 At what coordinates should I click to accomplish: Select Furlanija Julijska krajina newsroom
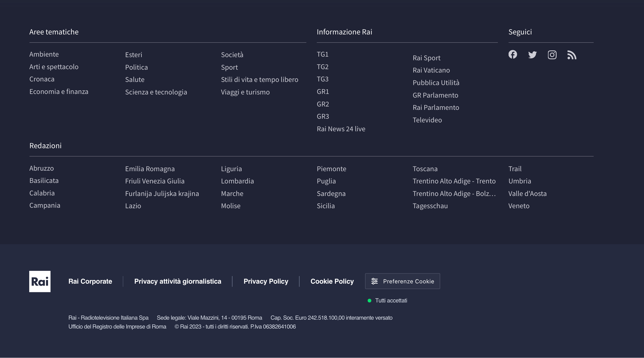coord(162,194)
